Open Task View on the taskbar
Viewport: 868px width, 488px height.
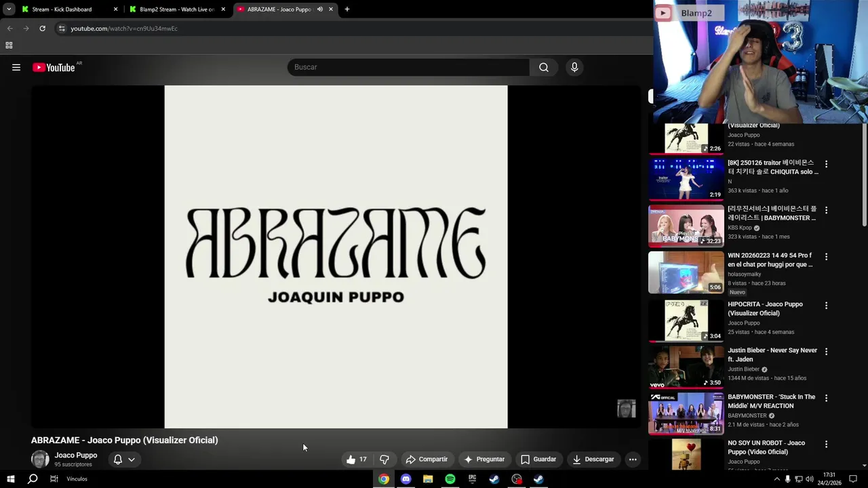point(54,479)
